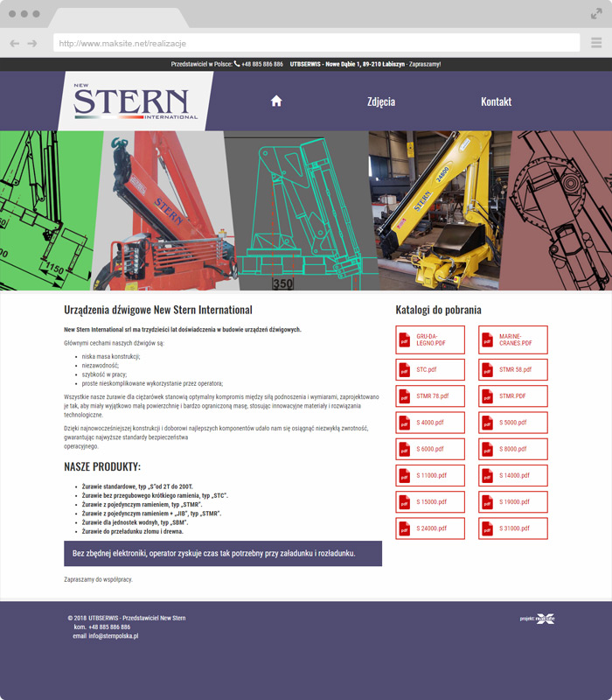Open the S 4000.pdf text link
The height and width of the screenshot is (700, 612).
430,423
